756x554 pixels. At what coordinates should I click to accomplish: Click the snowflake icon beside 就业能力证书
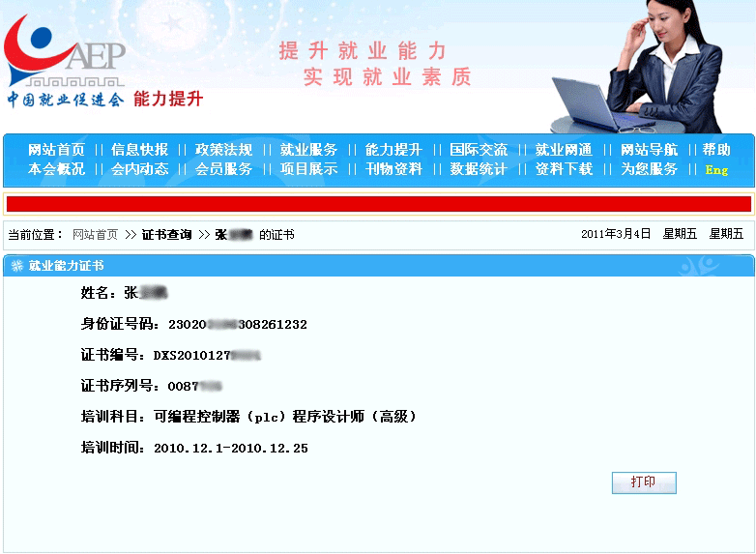pos(16,265)
